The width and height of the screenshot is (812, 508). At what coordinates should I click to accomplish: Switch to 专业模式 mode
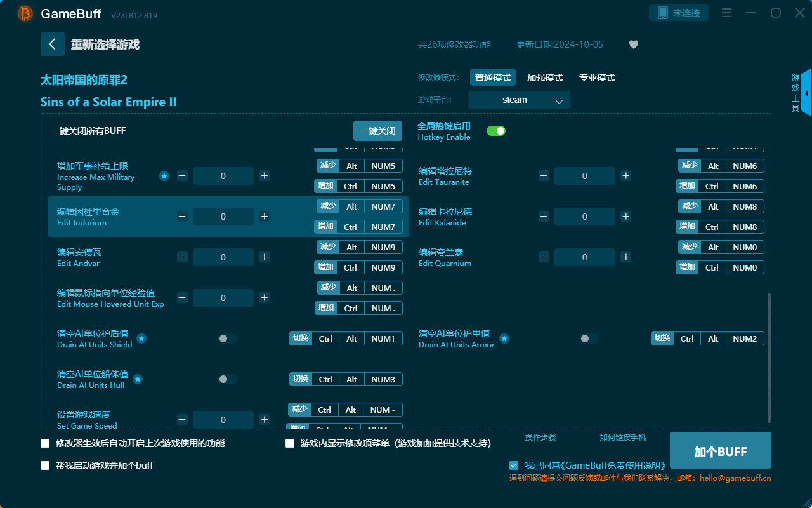click(x=596, y=77)
